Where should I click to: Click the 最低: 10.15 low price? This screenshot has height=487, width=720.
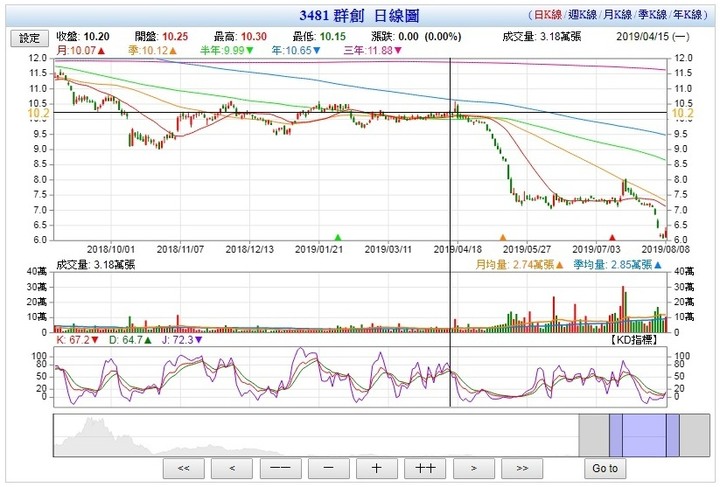320,37
